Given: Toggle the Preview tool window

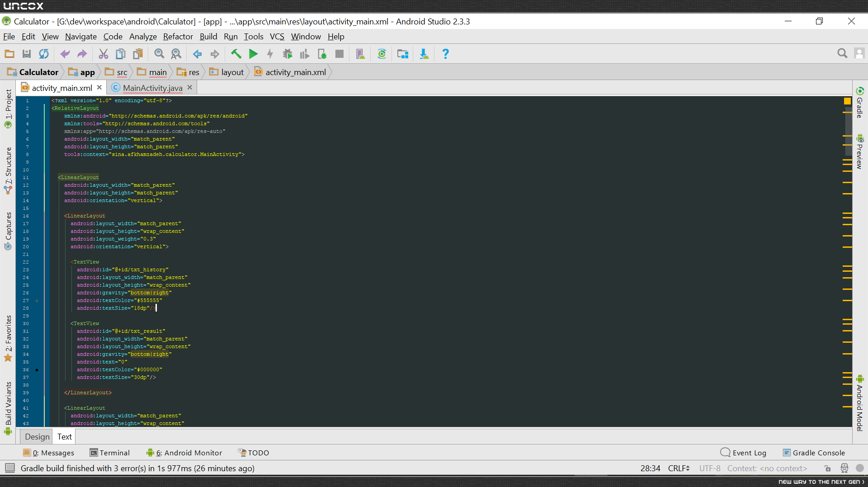Looking at the screenshot, I should coord(860,152).
